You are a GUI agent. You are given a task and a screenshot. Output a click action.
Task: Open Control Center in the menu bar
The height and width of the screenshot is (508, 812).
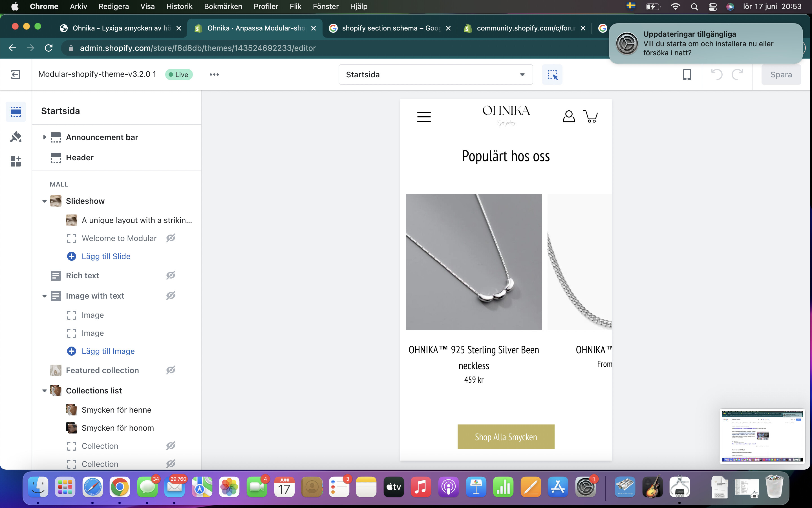point(712,6)
